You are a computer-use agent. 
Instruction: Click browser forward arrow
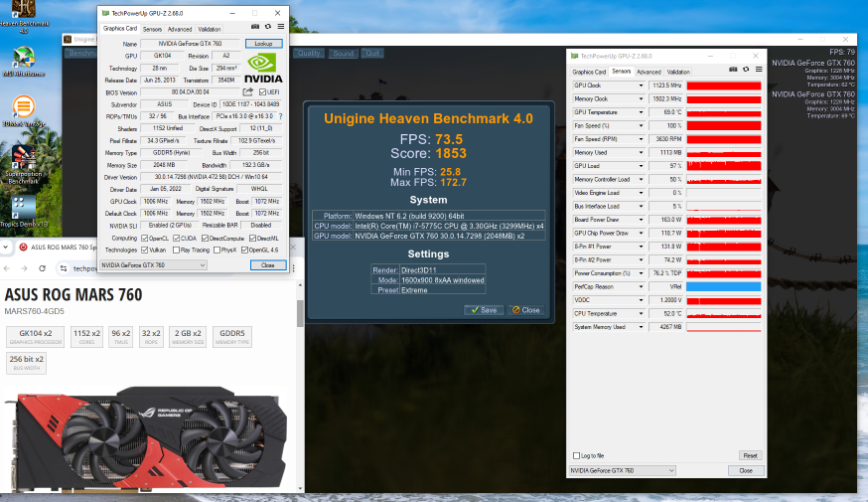coord(25,268)
